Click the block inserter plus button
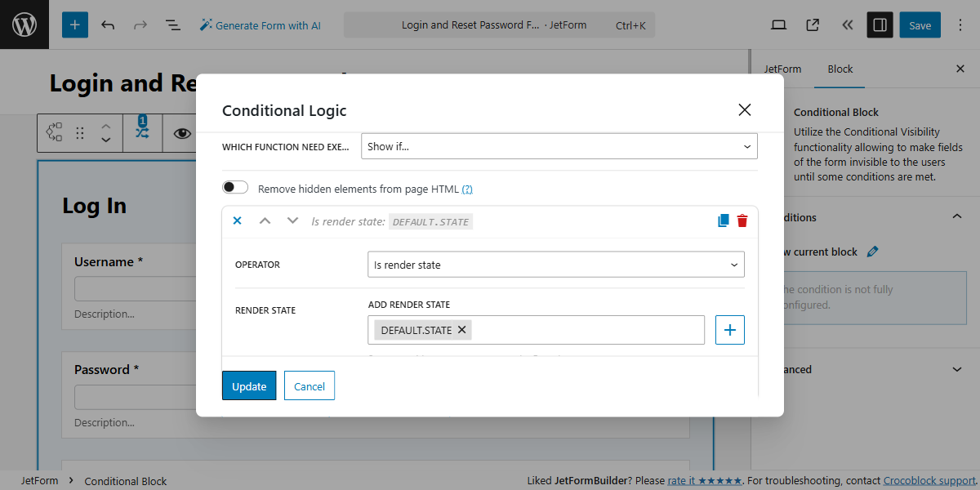Viewport: 980px width, 490px height. [74, 25]
